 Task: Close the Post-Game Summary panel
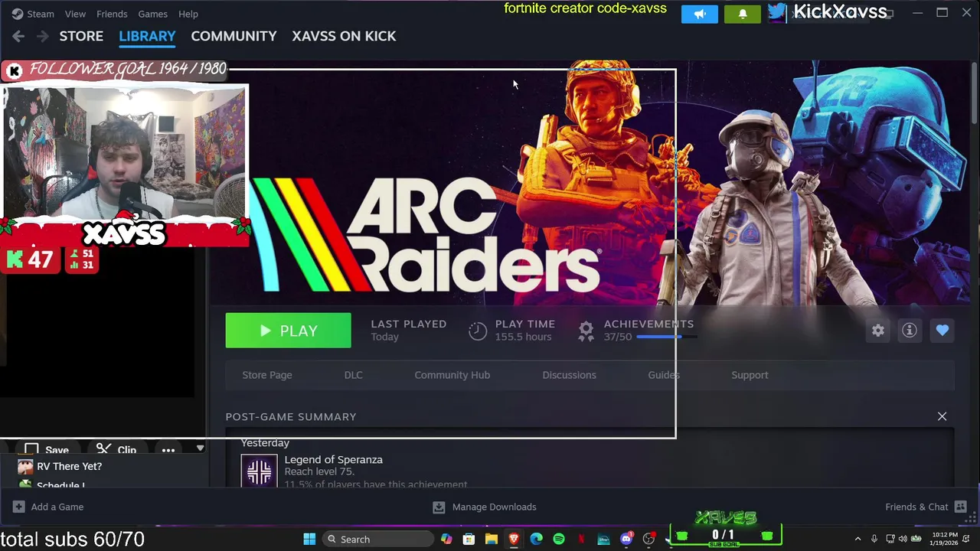(942, 416)
